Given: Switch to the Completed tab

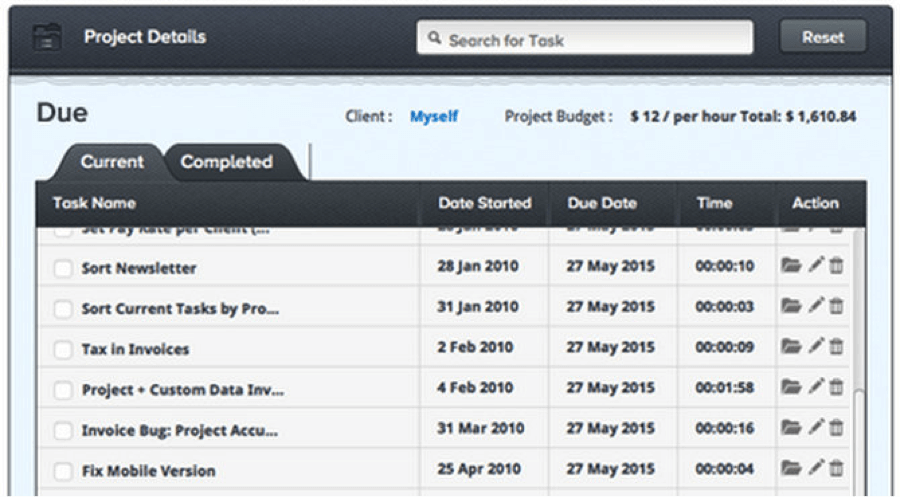Looking at the screenshot, I should pyautogui.click(x=227, y=162).
